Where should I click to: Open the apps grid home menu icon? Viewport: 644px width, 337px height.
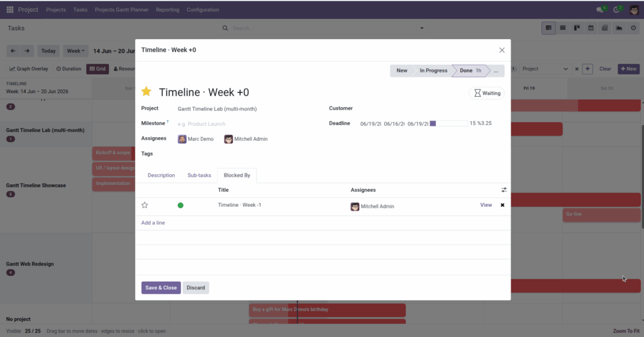10,9
